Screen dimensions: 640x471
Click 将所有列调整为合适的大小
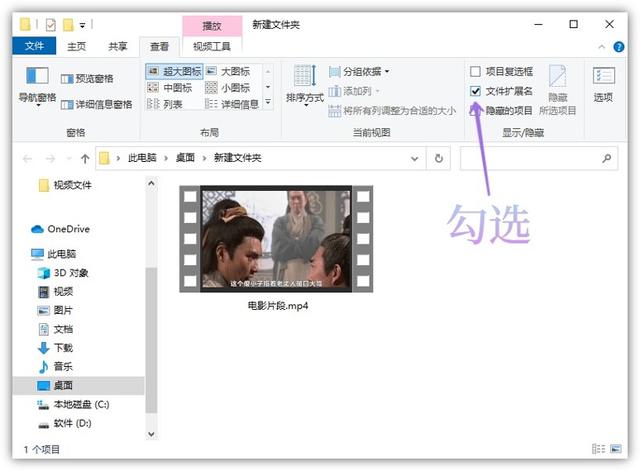coord(392,110)
